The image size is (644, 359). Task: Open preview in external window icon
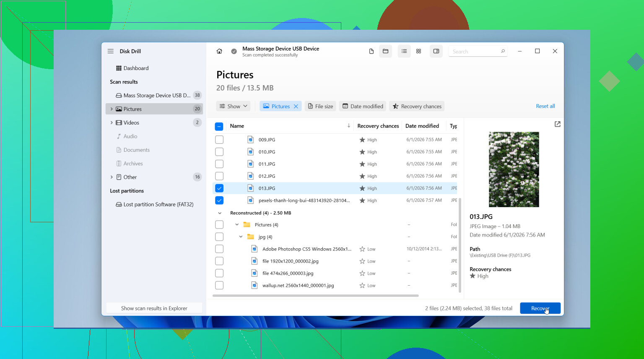tap(557, 124)
